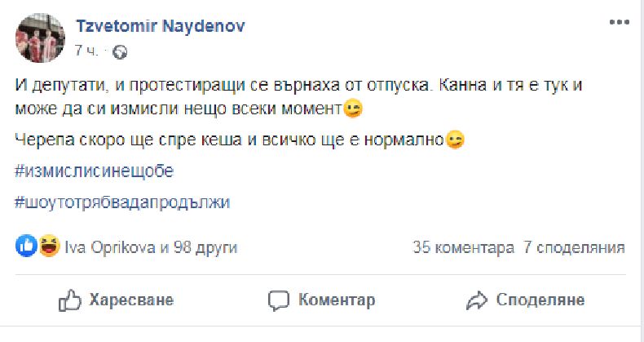Click the speech bubble comment icon
This screenshot has width=644, height=342.
(x=280, y=300)
